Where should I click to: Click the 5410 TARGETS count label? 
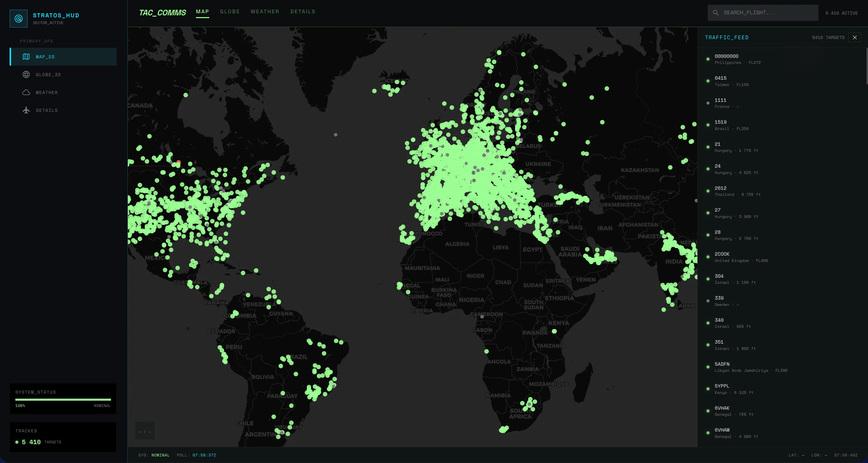pos(828,37)
